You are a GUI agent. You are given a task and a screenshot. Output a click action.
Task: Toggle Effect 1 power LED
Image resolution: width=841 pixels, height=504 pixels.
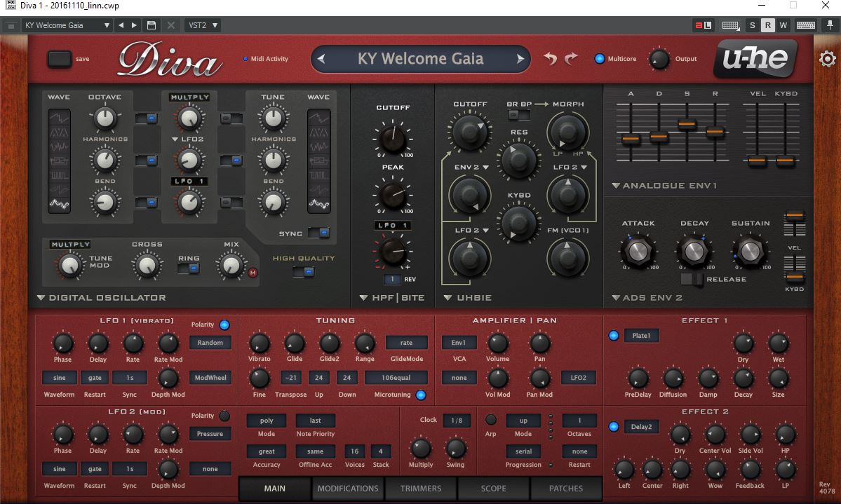[x=614, y=336]
